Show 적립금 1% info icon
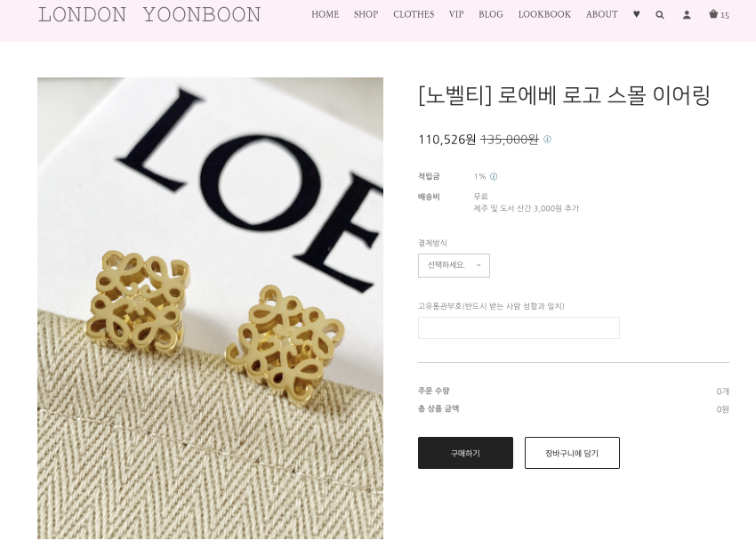Image resolution: width=756 pixels, height=557 pixels. pyautogui.click(x=494, y=176)
